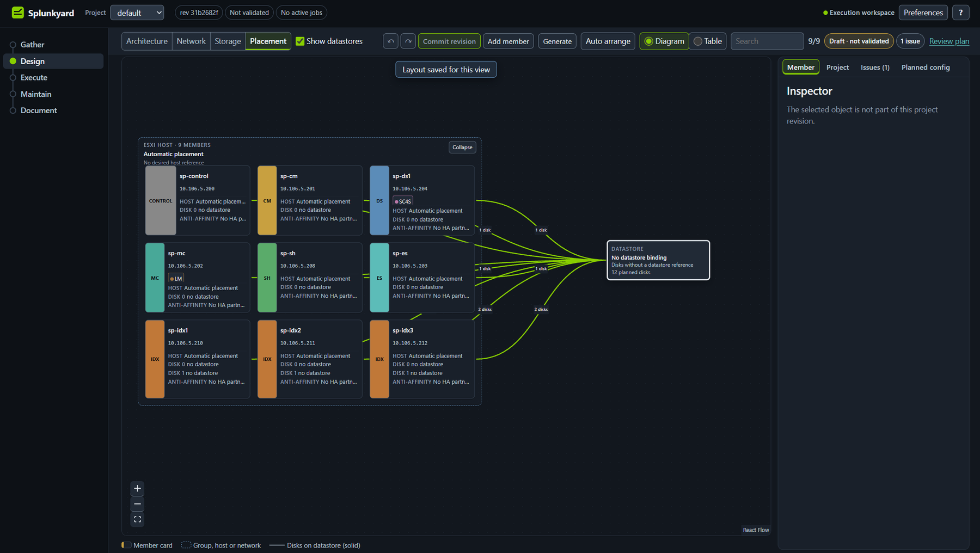Click the orange IDX block of sp-idx2
The image size is (980, 553).
click(267, 359)
